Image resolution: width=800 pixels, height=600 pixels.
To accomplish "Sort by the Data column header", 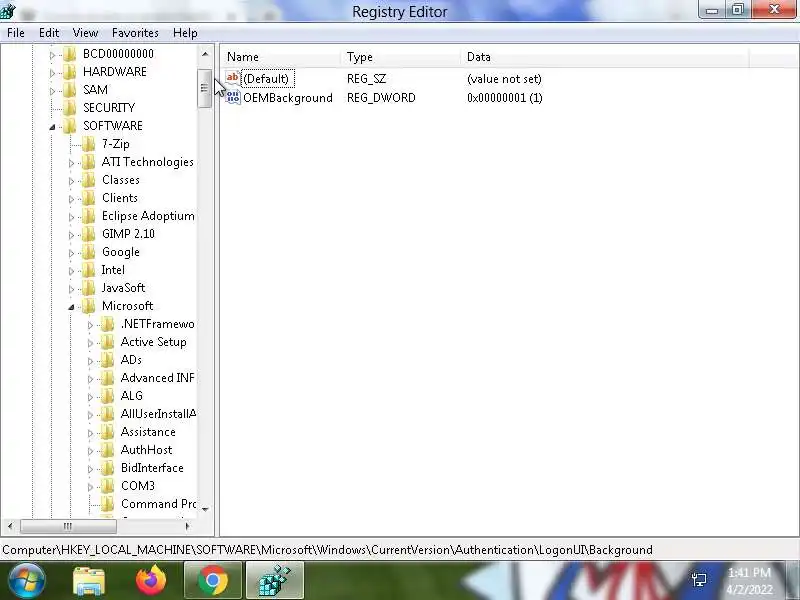I will point(605,57).
